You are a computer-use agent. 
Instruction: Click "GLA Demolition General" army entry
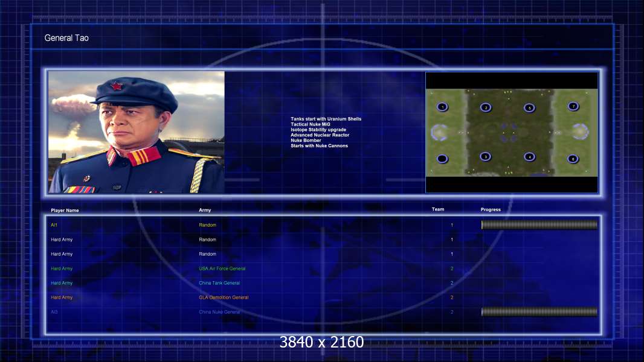[x=224, y=297]
